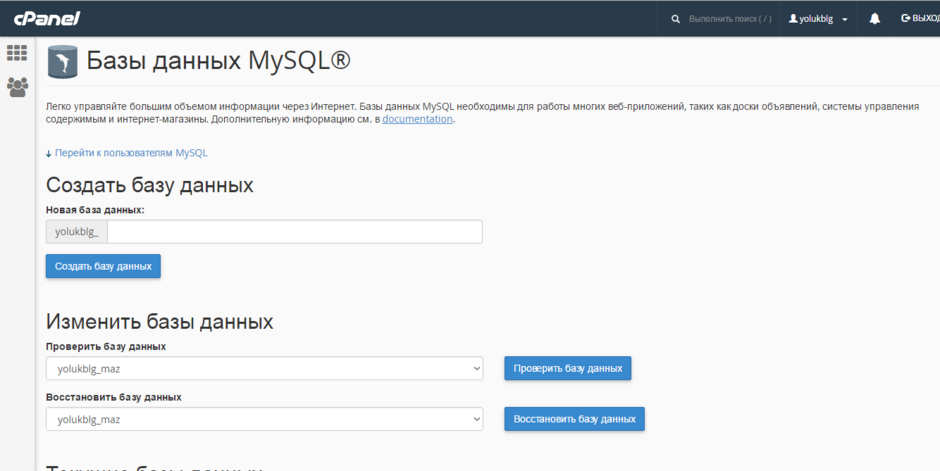Click the yolukblg_ prefix label

77,232
